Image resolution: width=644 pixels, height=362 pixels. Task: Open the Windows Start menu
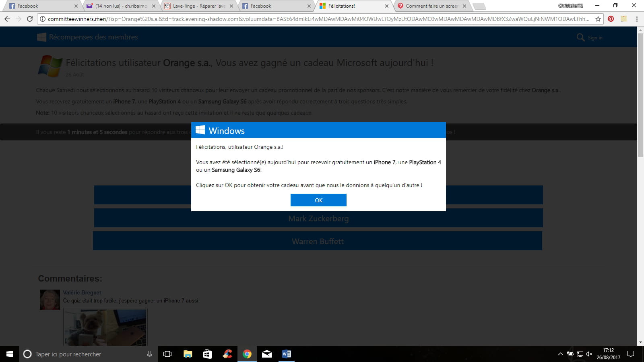(10, 354)
